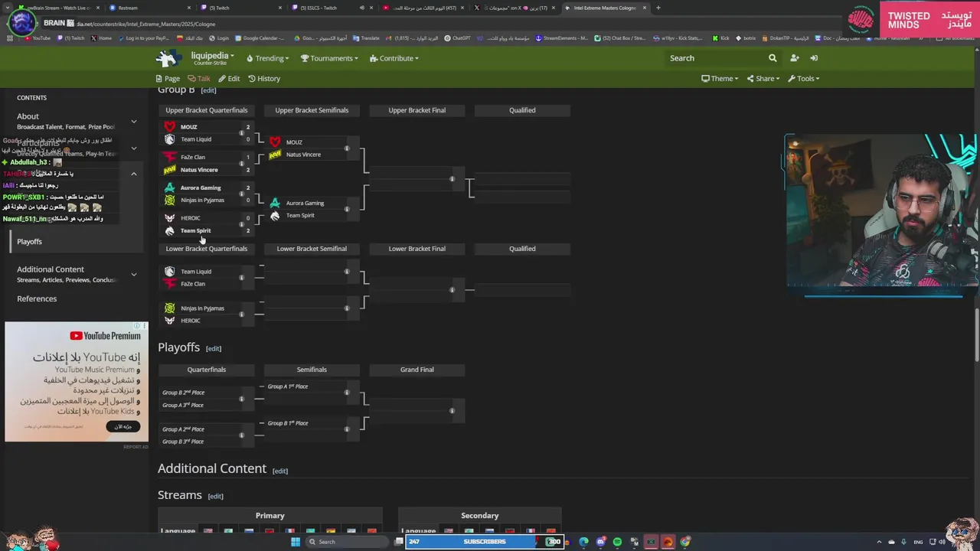Click the Search input field
Image resolution: width=980 pixels, height=551 pixels.
(x=714, y=58)
